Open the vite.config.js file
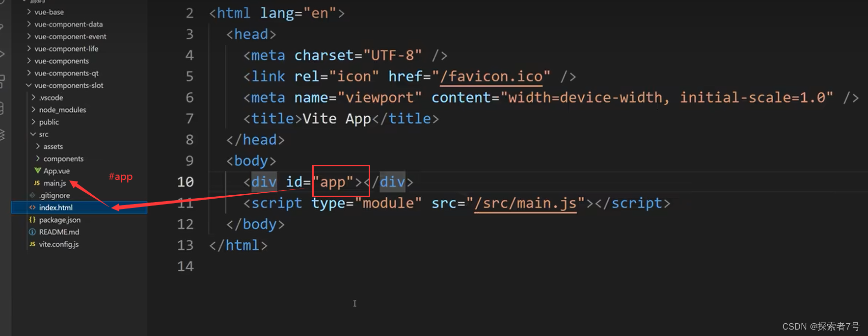 58,244
